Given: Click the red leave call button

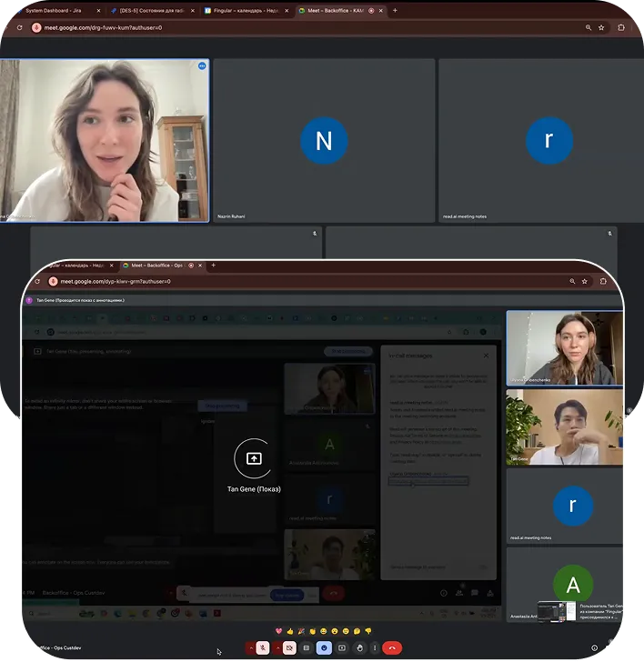Looking at the screenshot, I should pyautogui.click(x=392, y=647).
